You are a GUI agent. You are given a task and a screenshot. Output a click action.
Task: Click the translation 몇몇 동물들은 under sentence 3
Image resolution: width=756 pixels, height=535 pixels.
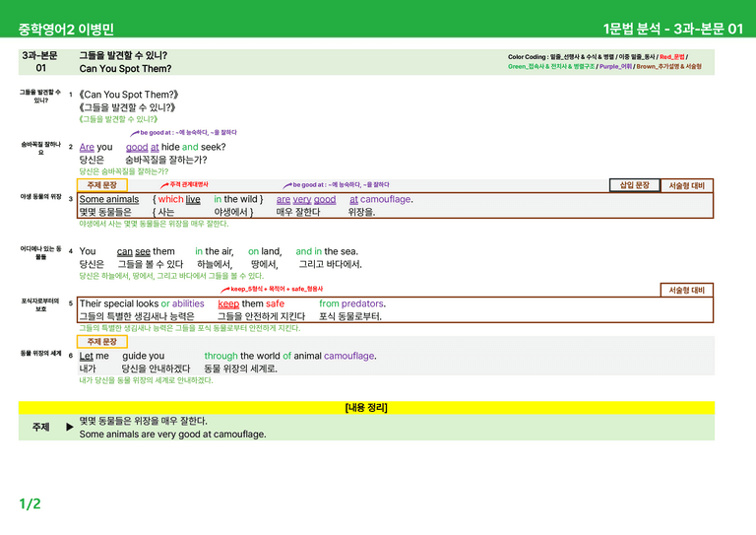point(105,212)
